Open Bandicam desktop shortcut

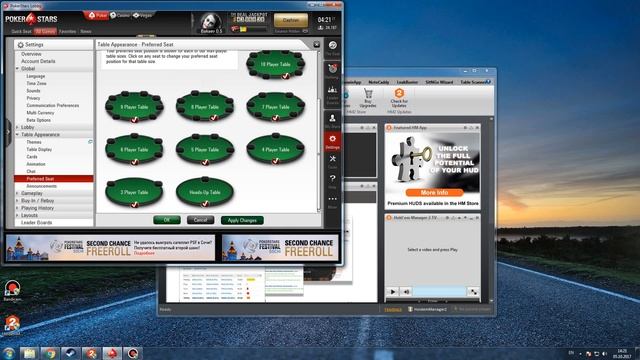[12, 291]
